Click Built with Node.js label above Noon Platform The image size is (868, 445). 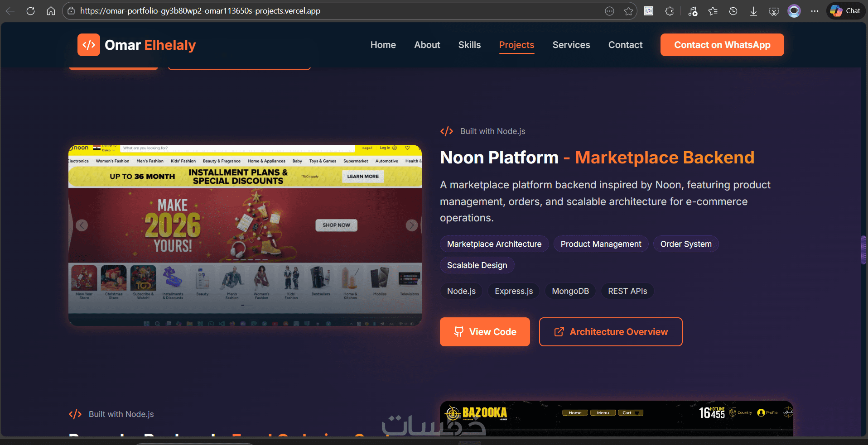point(493,131)
